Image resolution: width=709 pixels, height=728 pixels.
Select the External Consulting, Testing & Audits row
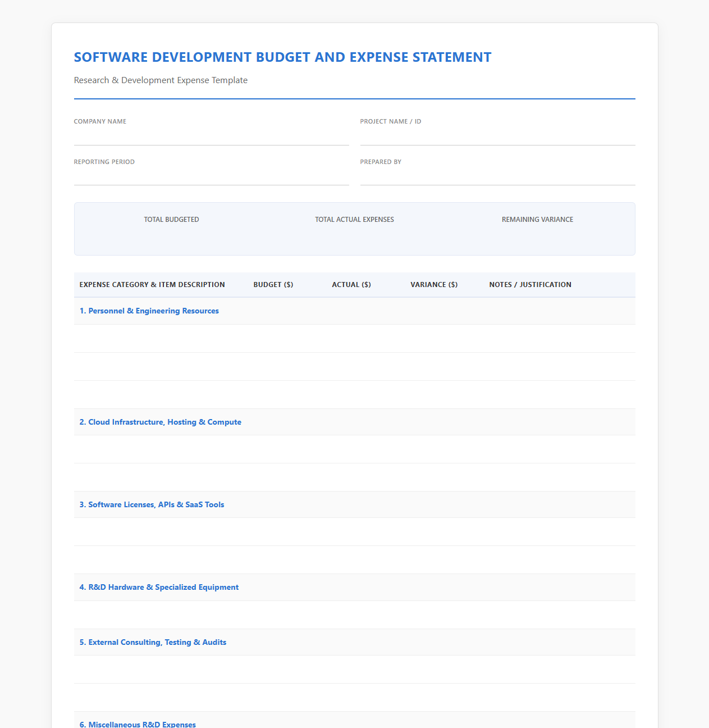click(x=355, y=642)
